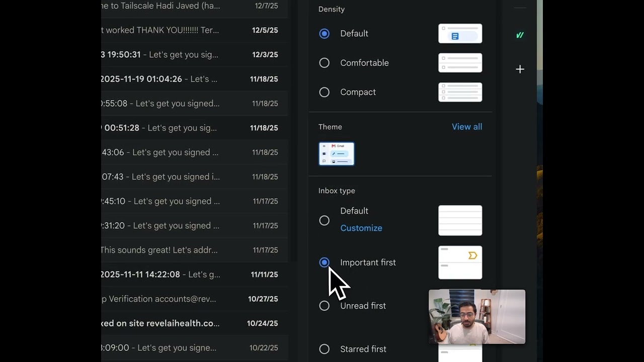Click the Important first preview image
644x362 pixels.
(x=460, y=262)
